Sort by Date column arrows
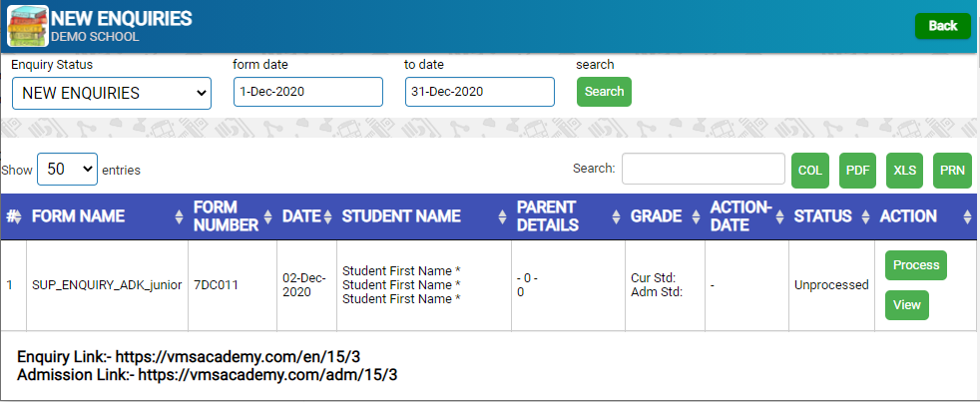Screen dimensions: 980x402 pyautogui.click(x=328, y=216)
